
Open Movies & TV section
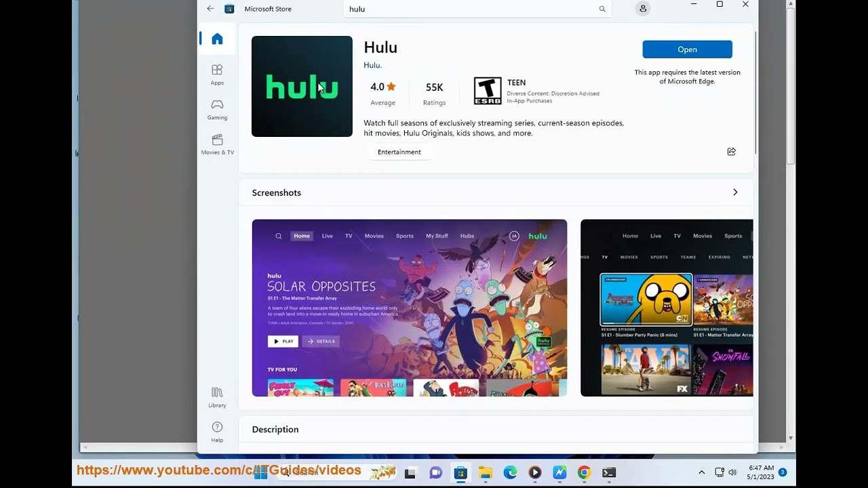click(217, 144)
